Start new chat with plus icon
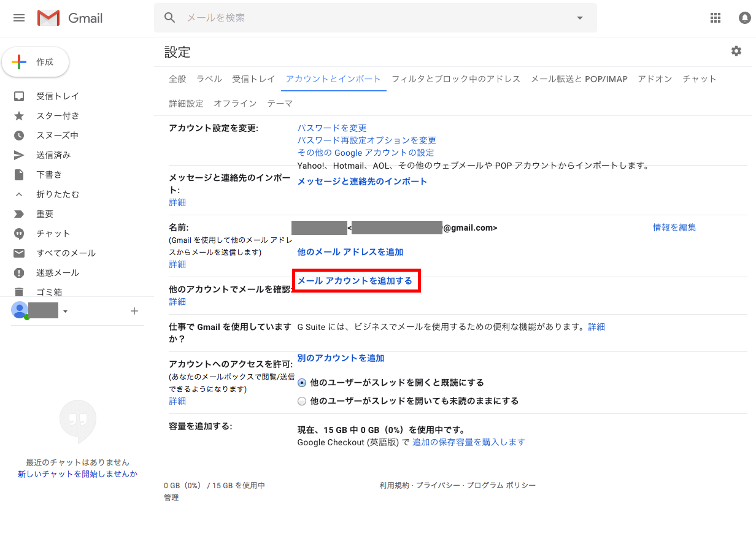Image resolution: width=756 pixels, height=552 pixels. (134, 311)
